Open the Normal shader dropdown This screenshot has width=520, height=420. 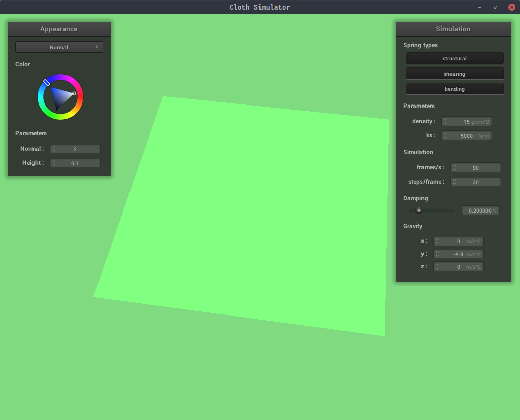coord(59,47)
